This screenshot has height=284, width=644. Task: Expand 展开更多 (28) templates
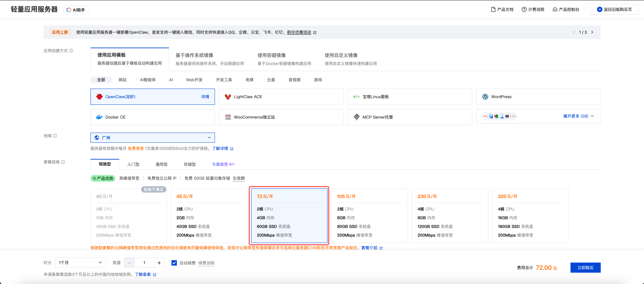tap(578, 116)
